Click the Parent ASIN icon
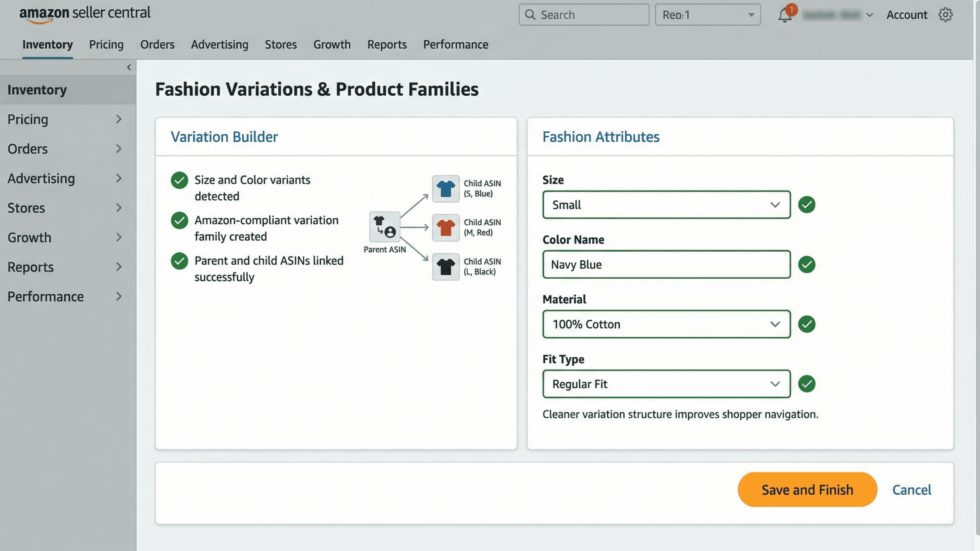This screenshot has height=551, width=980. coord(385,227)
